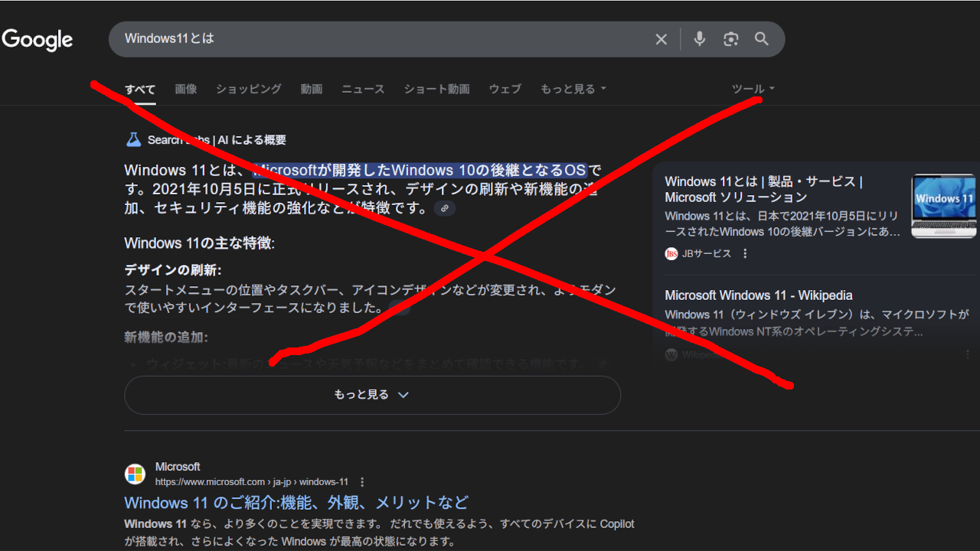Viewport: 980px width, 551px height.
Task: Click the デザインの刷新 subheading
Action: tap(173, 270)
